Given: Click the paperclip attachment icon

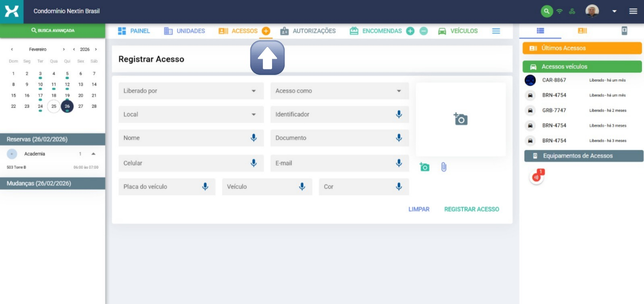Looking at the screenshot, I should pyautogui.click(x=444, y=167).
